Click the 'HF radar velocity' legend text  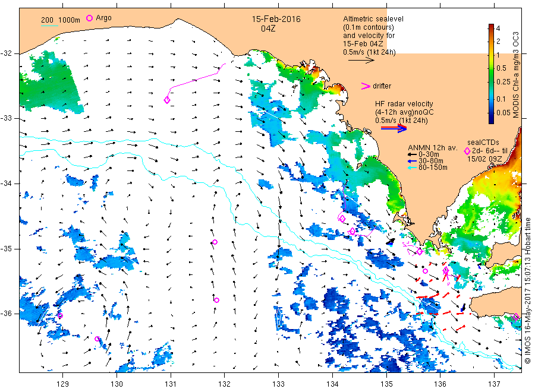pyautogui.click(x=404, y=104)
